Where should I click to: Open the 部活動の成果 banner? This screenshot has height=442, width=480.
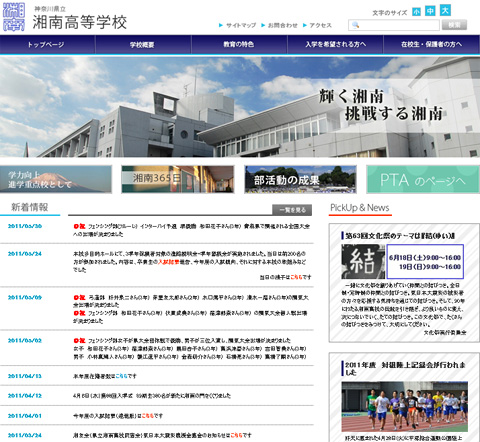point(300,179)
